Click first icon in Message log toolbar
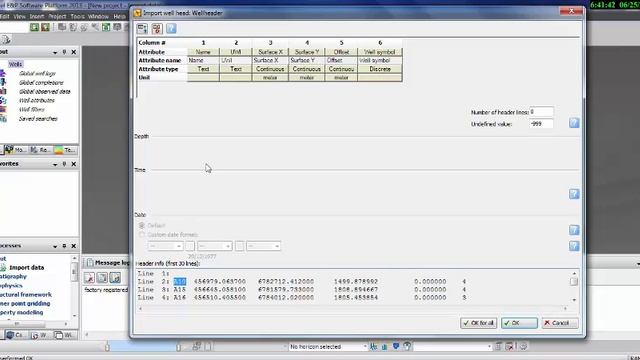The width and height of the screenshot is (640, 360). 89,278
